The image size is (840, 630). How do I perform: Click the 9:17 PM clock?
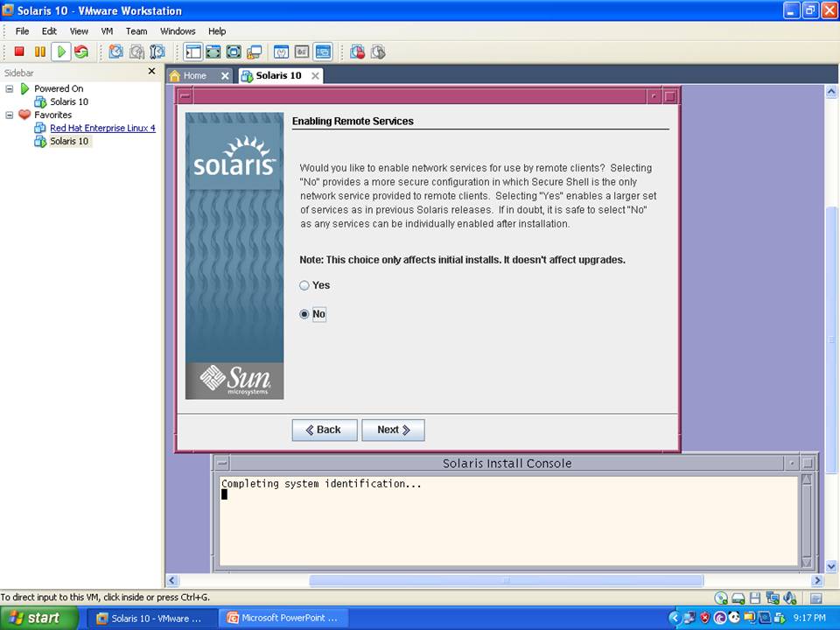809,618
